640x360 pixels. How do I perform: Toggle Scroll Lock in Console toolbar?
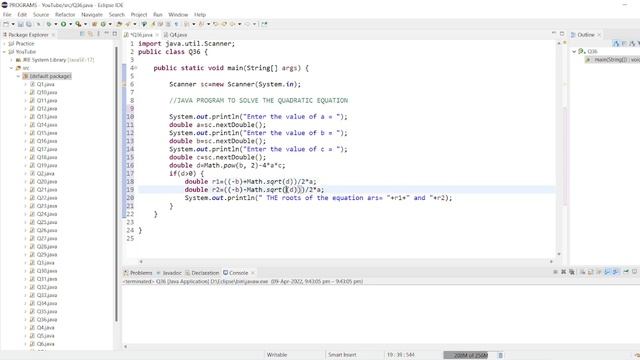click(x=590, y=271)
